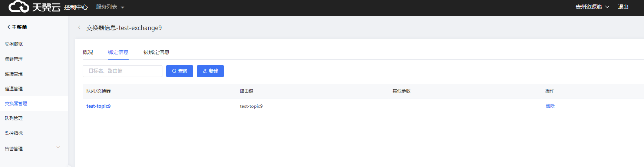Click the 操作 column header
This screenshot has width=644, height=167.
coord(550,91)
